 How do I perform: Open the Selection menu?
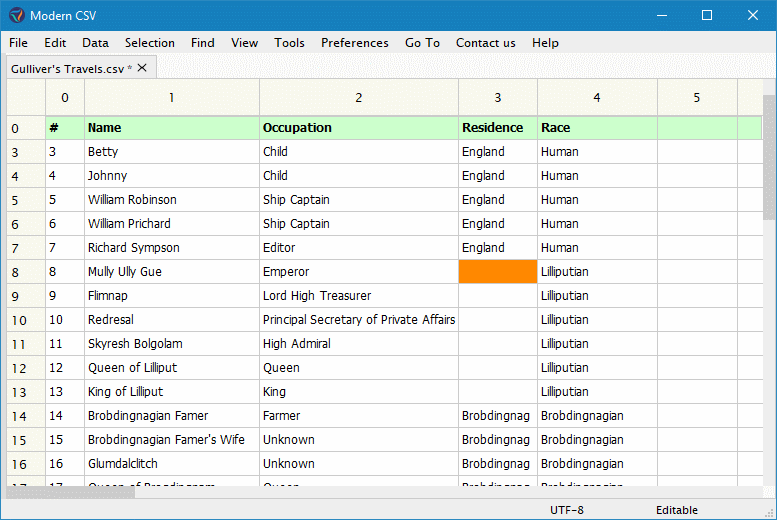pos(150,43)
